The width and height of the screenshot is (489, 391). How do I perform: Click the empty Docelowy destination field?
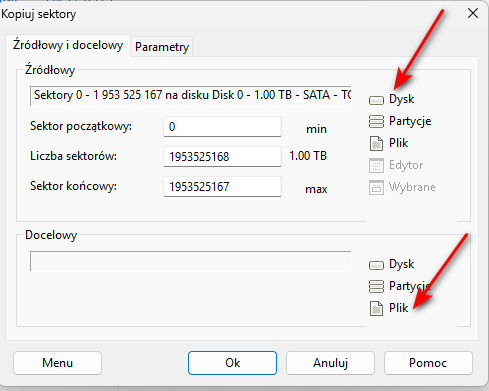tap(191, 261)
